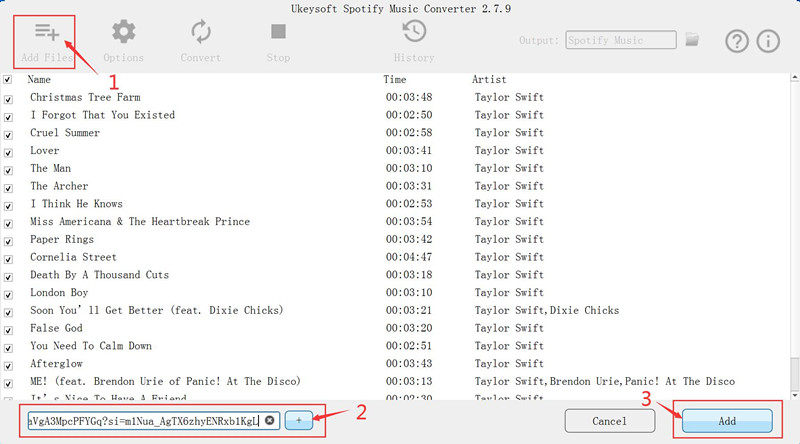Image resolution: width=800 pixels, height=444 pixels.
Task: Click the plus button next to URL field
Action: pyautogui.click(x=298, y=421)
